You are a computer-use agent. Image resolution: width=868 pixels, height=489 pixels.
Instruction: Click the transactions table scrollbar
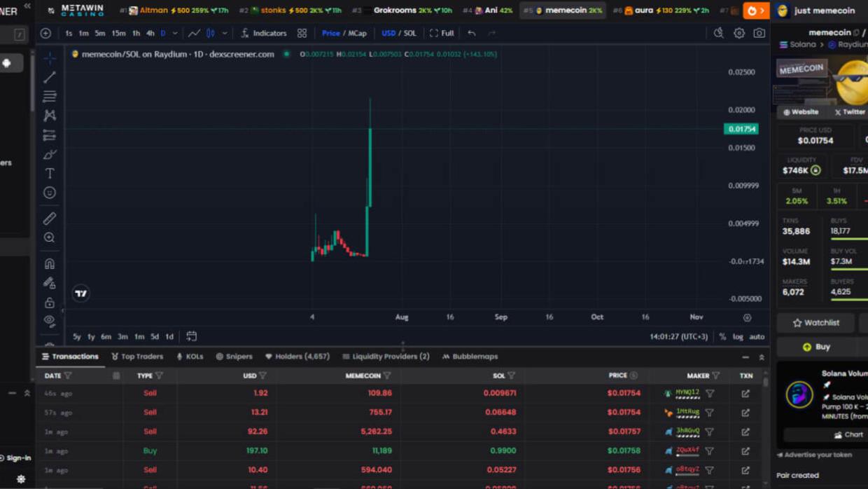click(x=766, y=382)
